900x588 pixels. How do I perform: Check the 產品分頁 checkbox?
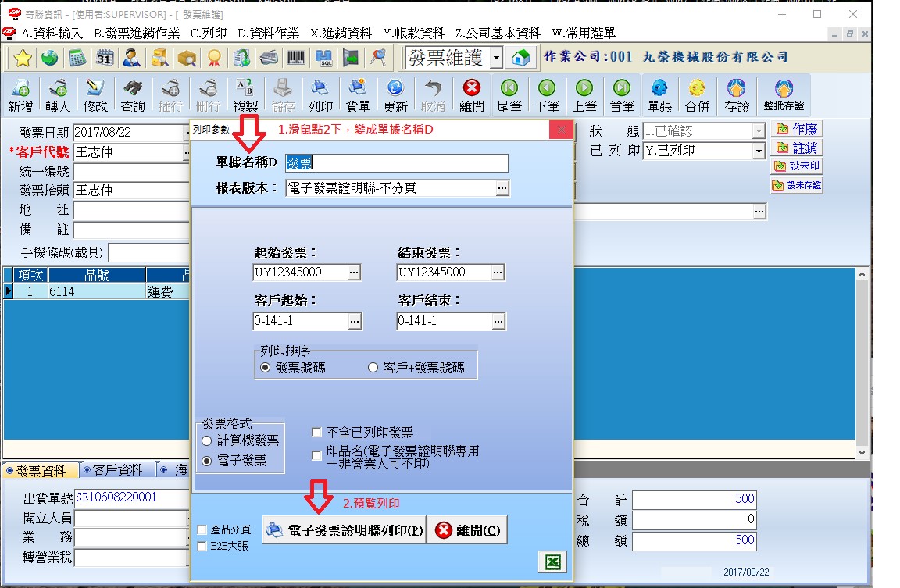[203, 530]
